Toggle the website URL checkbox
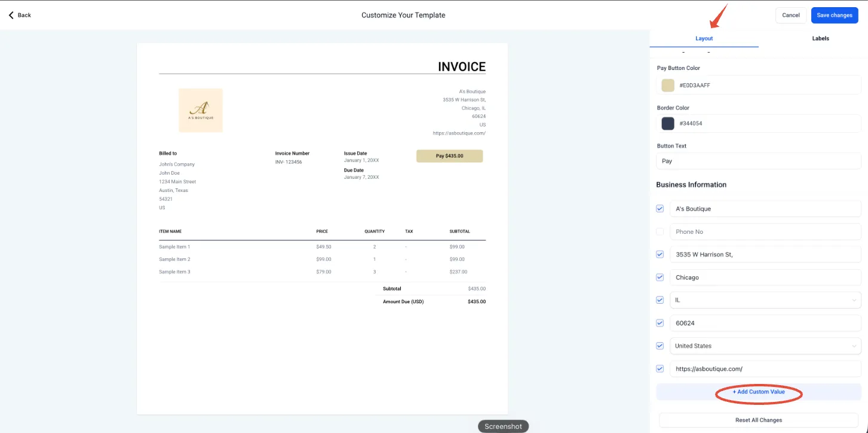The width and height of the screenshot is (868, 433). [660, 369]
